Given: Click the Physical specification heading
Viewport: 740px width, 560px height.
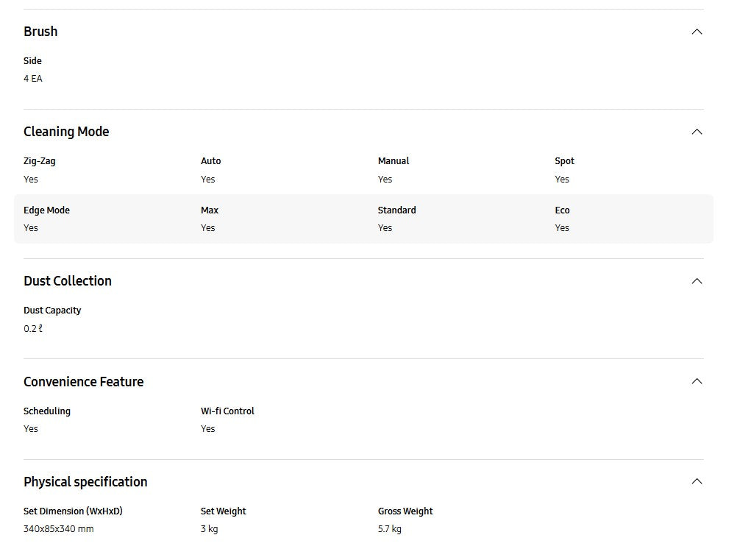Looking at the screenshot, I should [x=85, y=482].
